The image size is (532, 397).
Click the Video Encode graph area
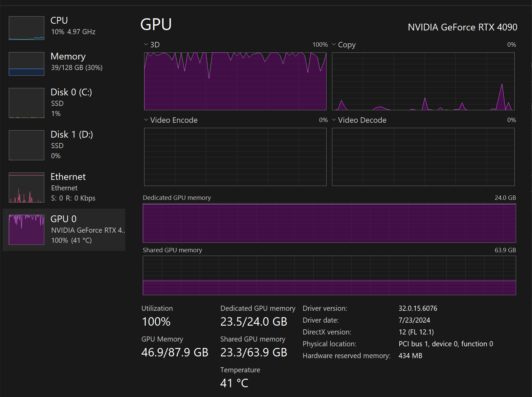point(235,157)
